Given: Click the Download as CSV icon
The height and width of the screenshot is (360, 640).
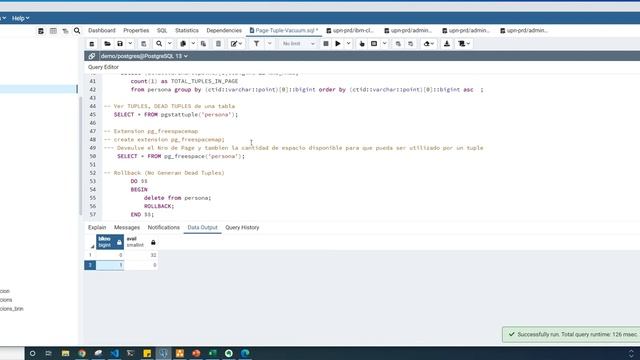Looking at the screenshot, I should [x=447, y=44].
